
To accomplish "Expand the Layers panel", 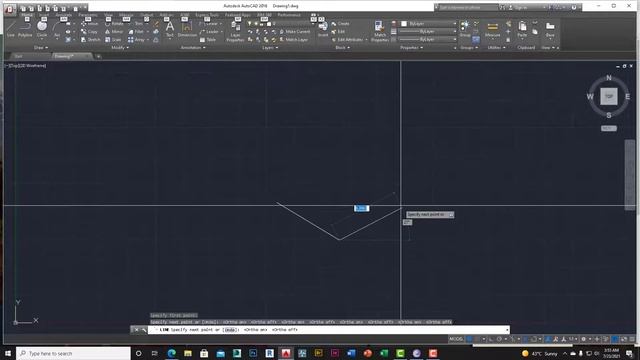I will pyautogui.click(x=270, y=48).
